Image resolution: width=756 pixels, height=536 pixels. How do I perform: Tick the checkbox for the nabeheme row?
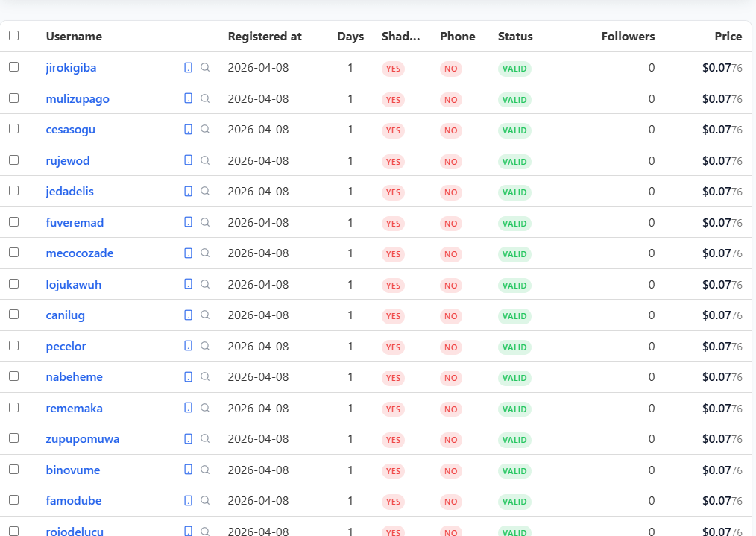pyautogui.click(x=13, y=376)
